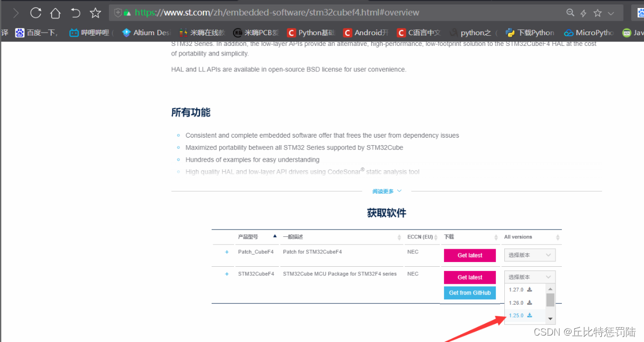
Task: Open the Android开 bookmark
Action: [366, 33]
